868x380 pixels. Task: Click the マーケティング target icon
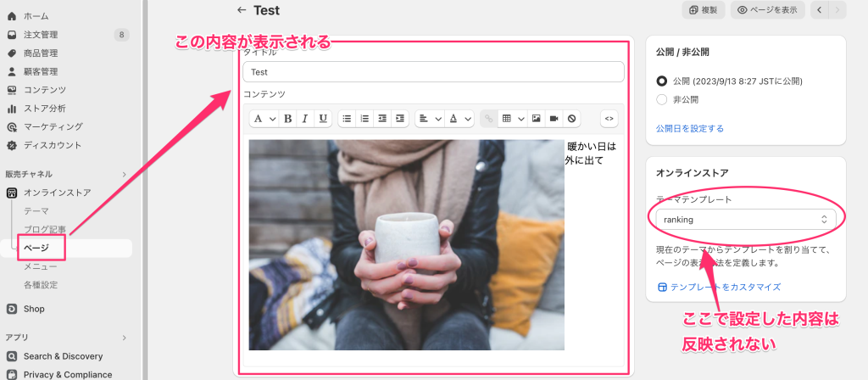pyautogui.click(x=12, y=127)
